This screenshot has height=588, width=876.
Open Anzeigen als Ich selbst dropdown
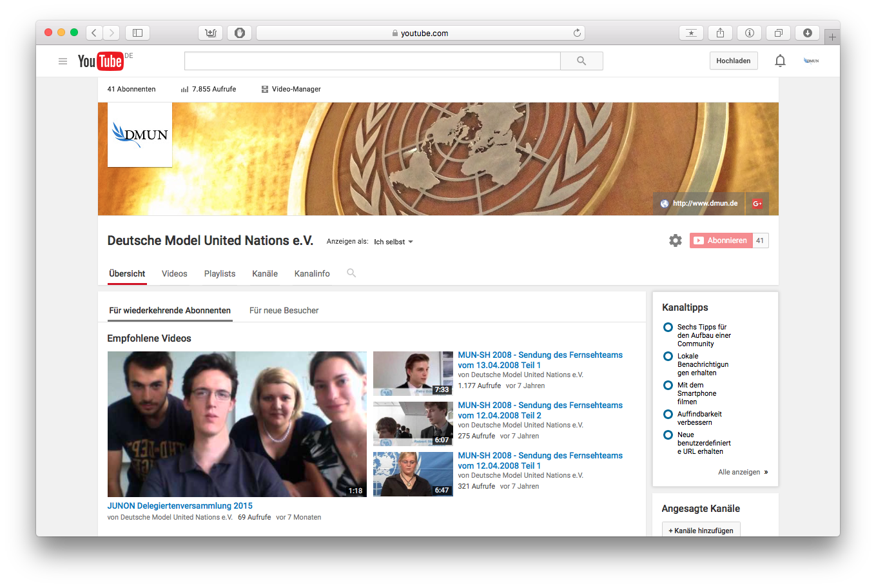[x=393, y=242]
